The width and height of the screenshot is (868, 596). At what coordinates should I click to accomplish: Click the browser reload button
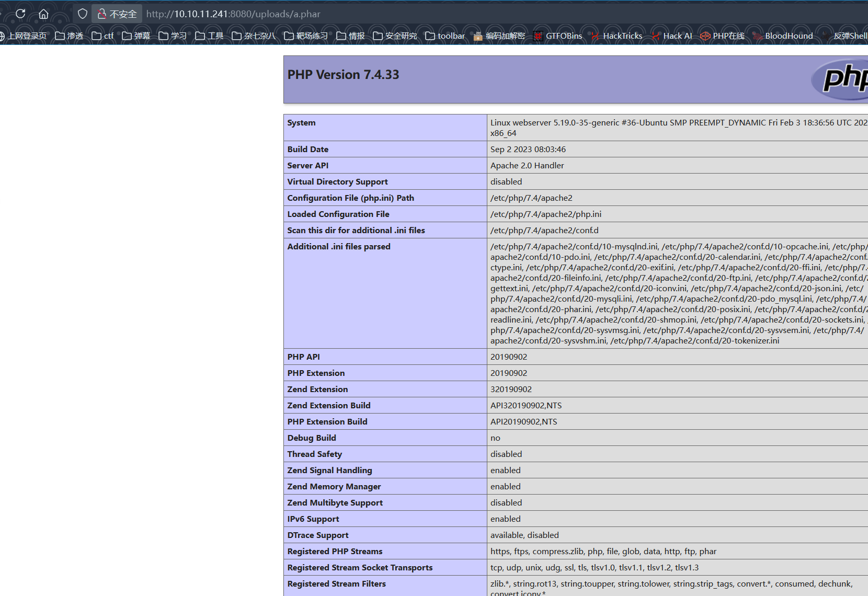(x=20, y=14)
